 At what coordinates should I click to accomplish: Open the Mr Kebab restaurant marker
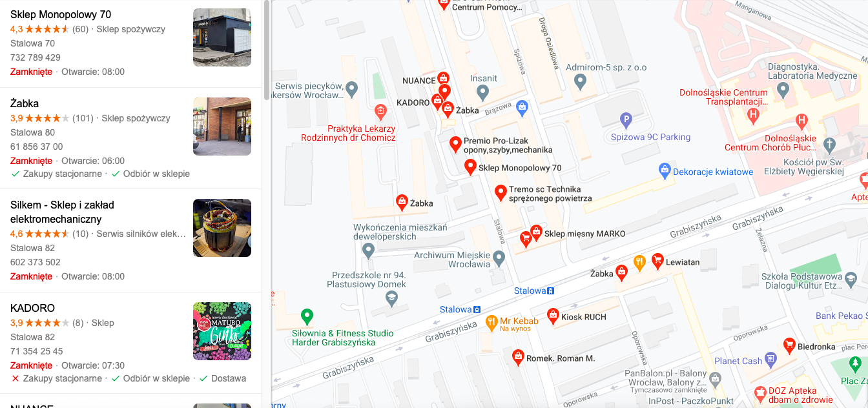491,320
